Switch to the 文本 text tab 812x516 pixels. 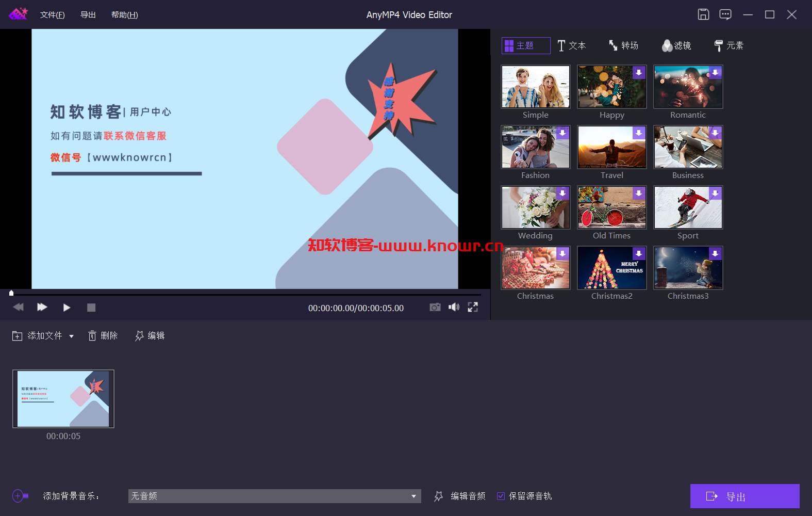[572, 45]
